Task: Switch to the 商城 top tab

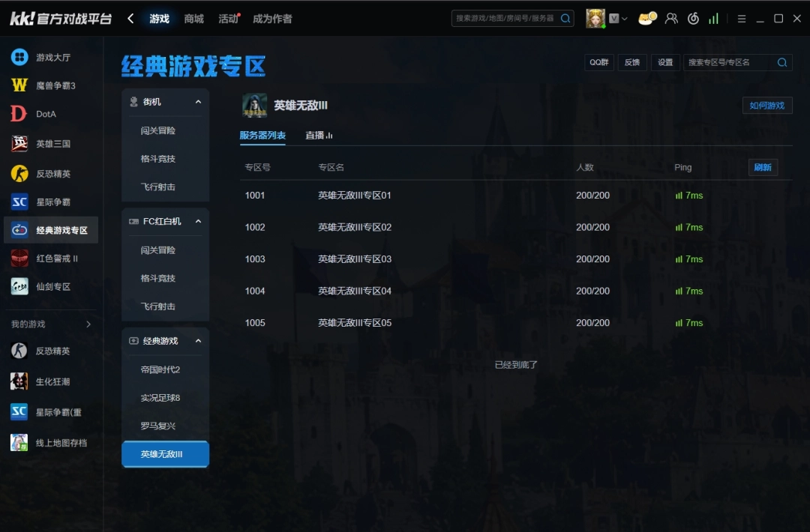Action: coord(193,19)
